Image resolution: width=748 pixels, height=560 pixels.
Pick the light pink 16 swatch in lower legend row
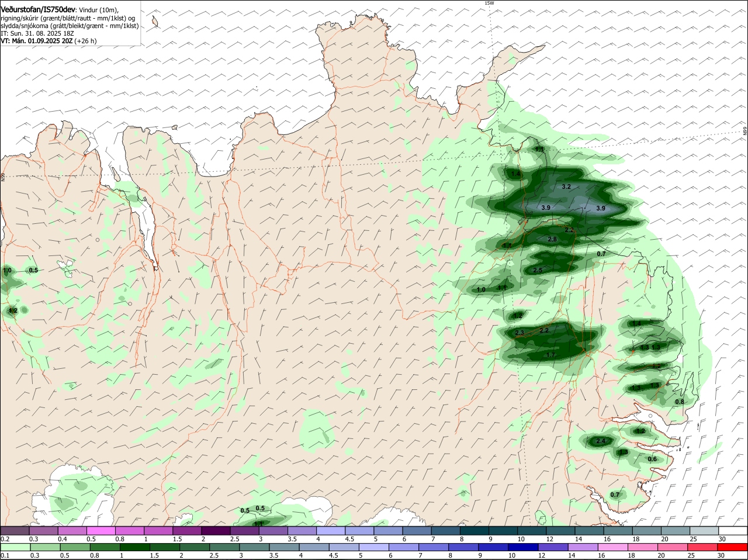613,547
